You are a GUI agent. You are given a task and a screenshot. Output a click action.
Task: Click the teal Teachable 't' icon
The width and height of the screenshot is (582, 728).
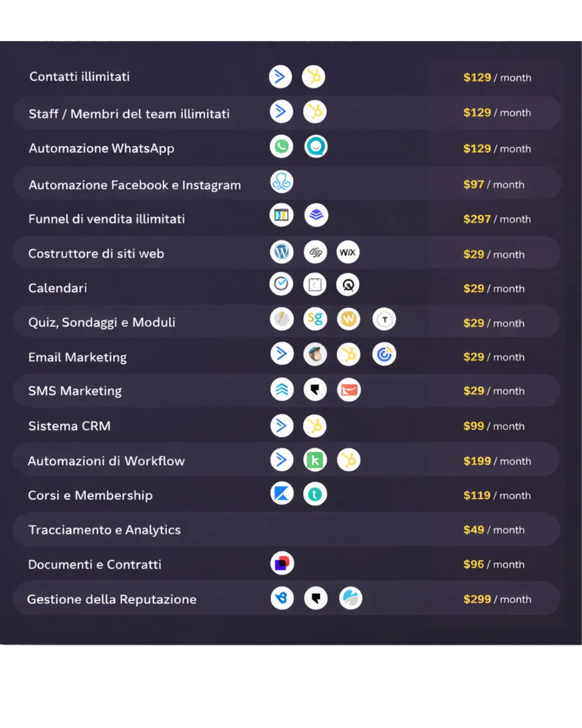coord(315,494)
